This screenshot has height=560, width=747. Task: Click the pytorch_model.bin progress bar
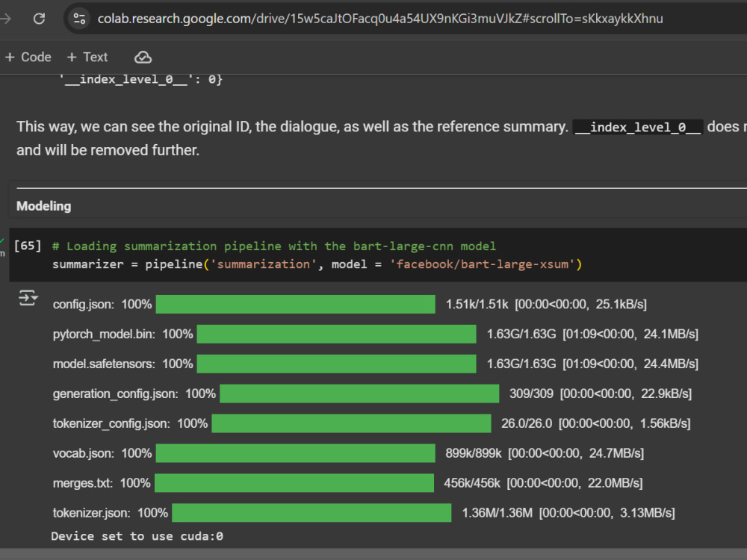(x=336, y=334)
